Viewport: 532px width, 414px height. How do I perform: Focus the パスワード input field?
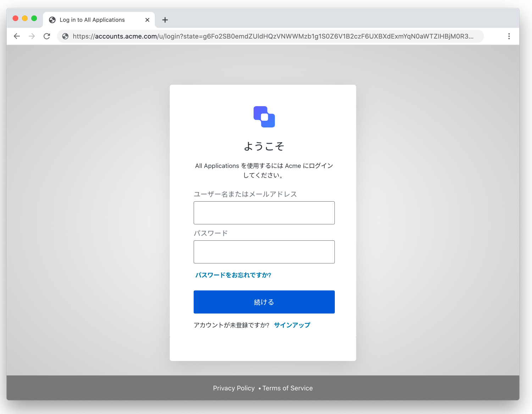pos(264,252)
